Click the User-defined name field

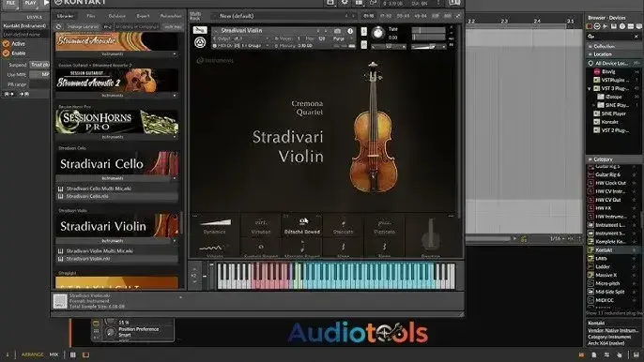tap(25, 35)
